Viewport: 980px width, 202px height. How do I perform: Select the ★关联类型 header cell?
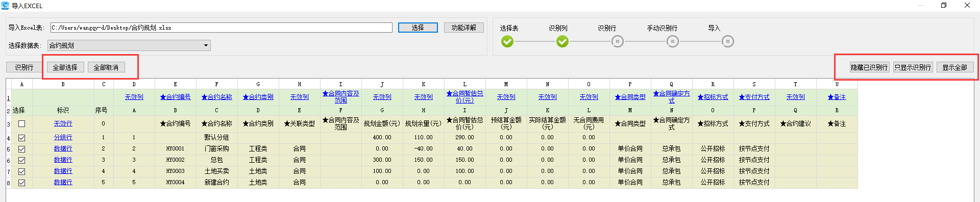tap(300, 124)
